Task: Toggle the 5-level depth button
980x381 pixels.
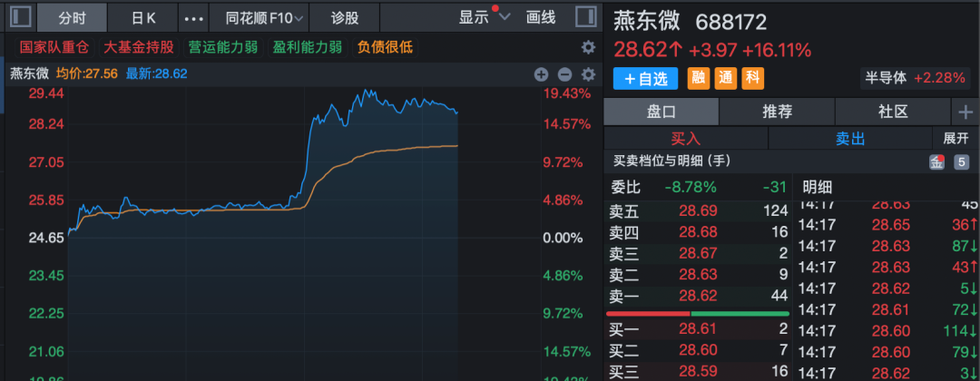Action: (x=961, y=162)
